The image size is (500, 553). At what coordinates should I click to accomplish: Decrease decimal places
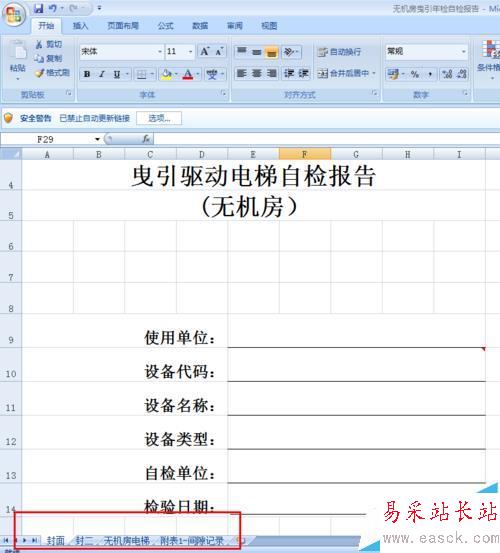click(x=462, y=74)
